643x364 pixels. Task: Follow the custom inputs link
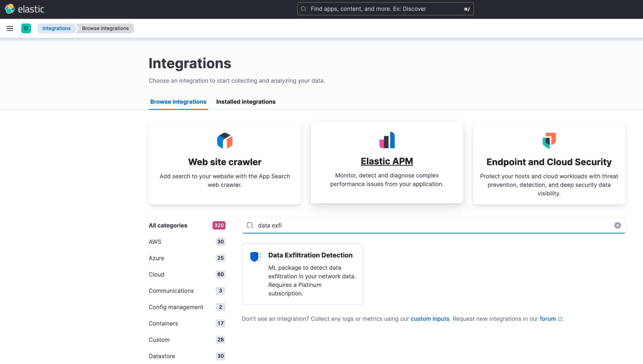430,319
